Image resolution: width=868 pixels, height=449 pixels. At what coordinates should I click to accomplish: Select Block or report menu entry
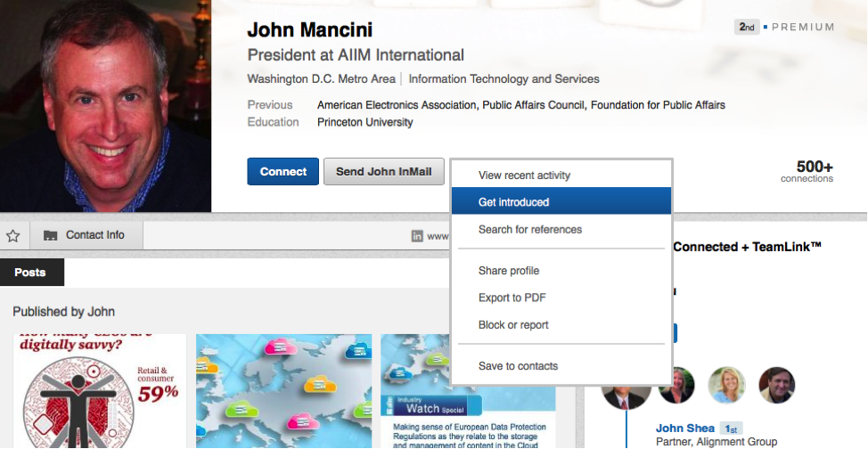[x=561, y=324]
